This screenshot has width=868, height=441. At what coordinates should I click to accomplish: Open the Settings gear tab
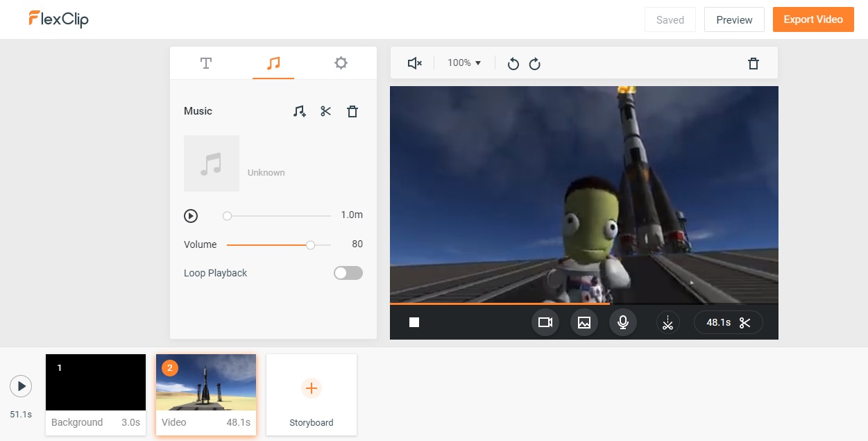click(341, 63)
